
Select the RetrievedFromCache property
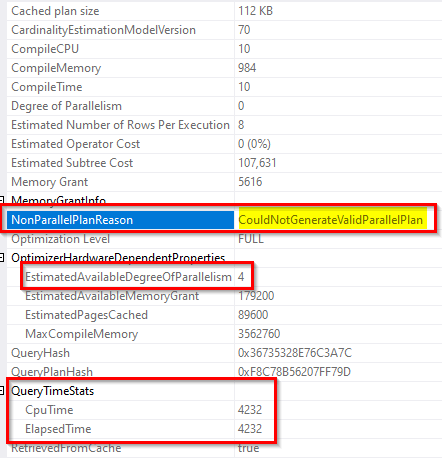[x=66, y=448]
